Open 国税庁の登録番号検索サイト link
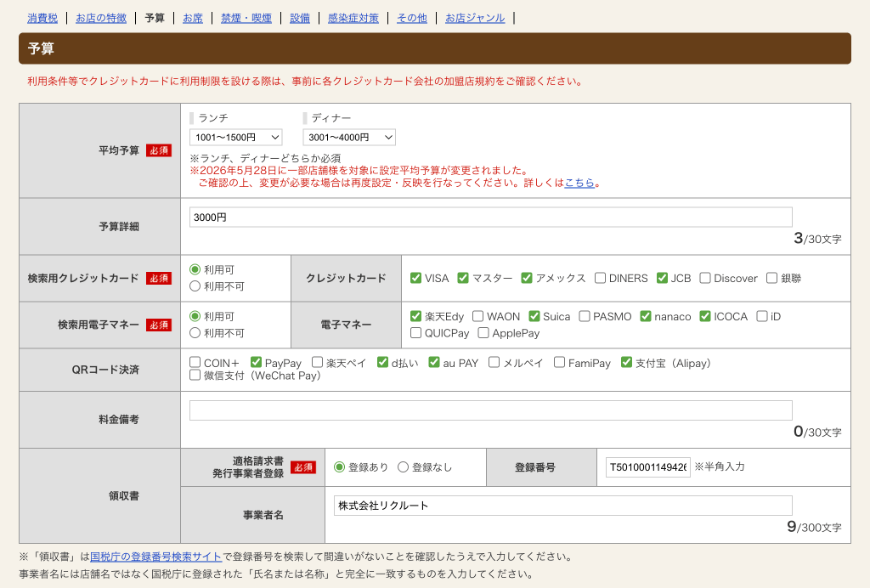Viewport: 870px width, 588px height. point(155,557)
